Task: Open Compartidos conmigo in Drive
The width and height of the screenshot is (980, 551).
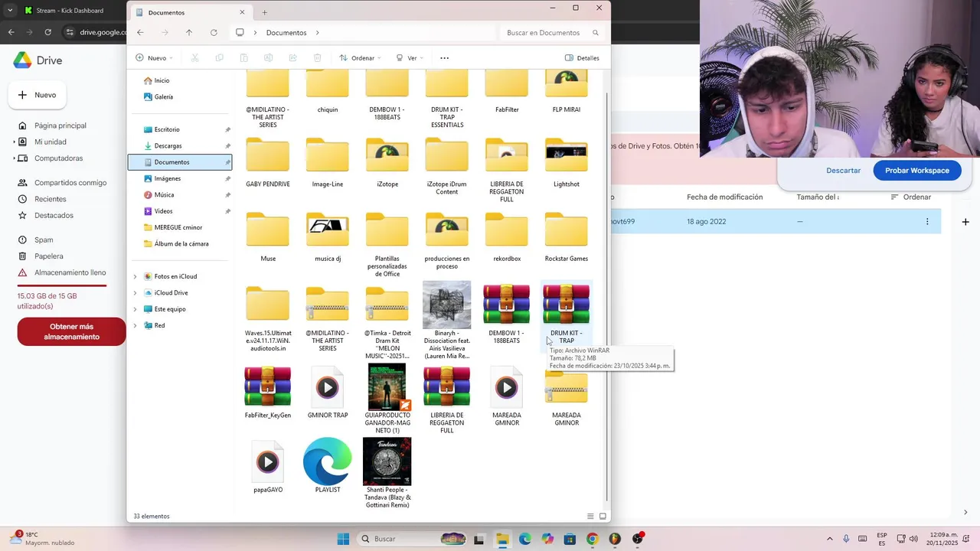Action: coord(70,183)
